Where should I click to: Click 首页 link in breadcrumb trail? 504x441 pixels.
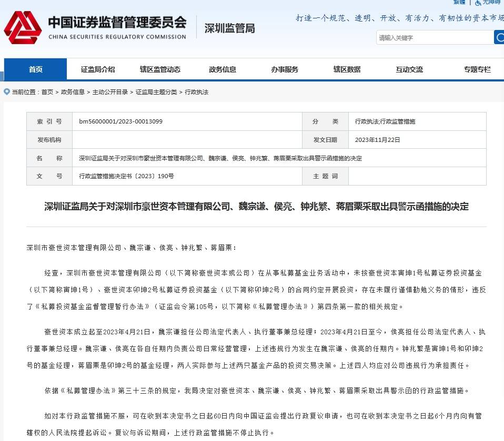(x=47, y=92)
